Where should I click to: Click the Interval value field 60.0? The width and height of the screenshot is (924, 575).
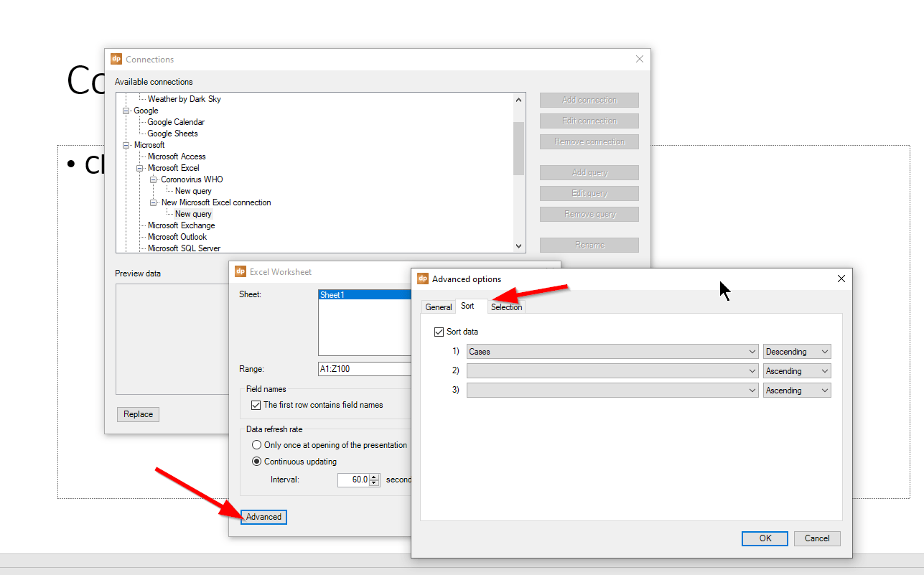click(x=353, y=480)
